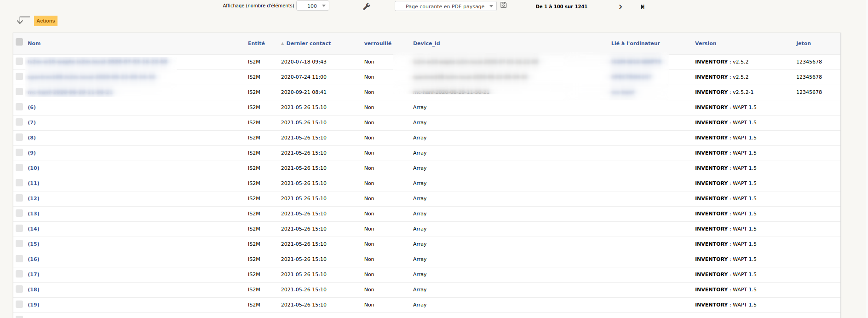Click the sort arrow on Dernier contact
Screen dimensions: 868x318
[x=282, y=44]
